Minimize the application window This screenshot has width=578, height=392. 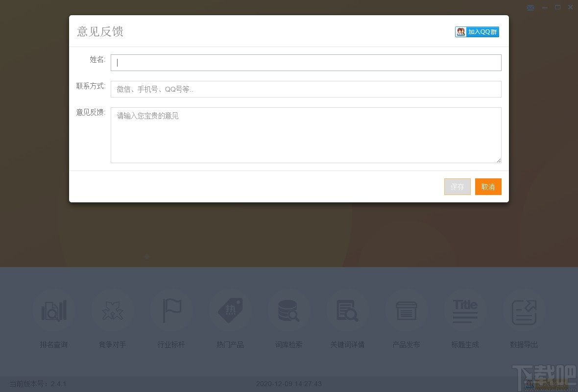click(x=545, y=7)
